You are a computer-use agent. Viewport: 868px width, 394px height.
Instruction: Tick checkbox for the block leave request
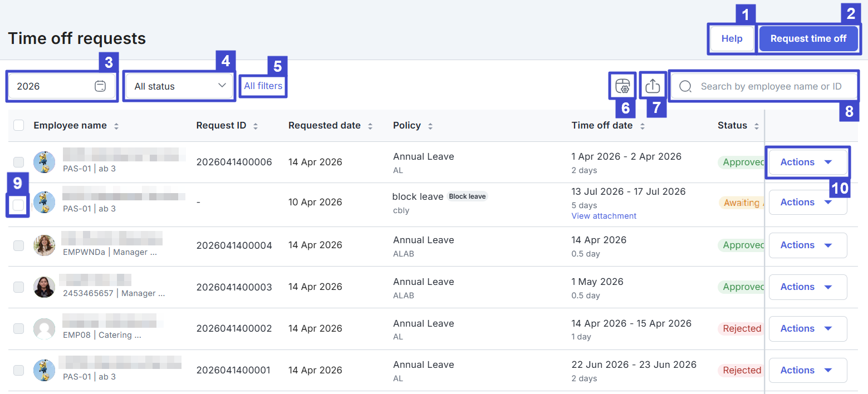point(19,205)
